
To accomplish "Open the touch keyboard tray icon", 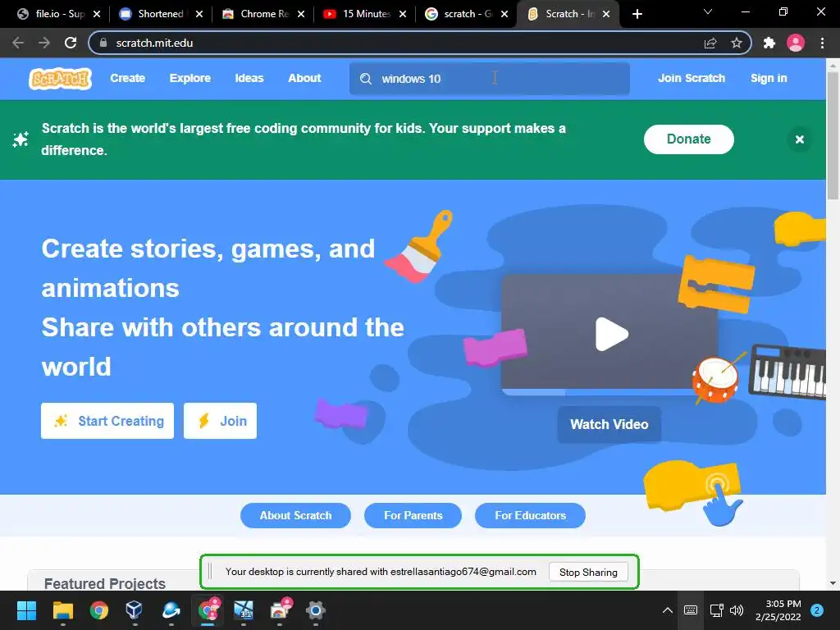I will point(691,610).
